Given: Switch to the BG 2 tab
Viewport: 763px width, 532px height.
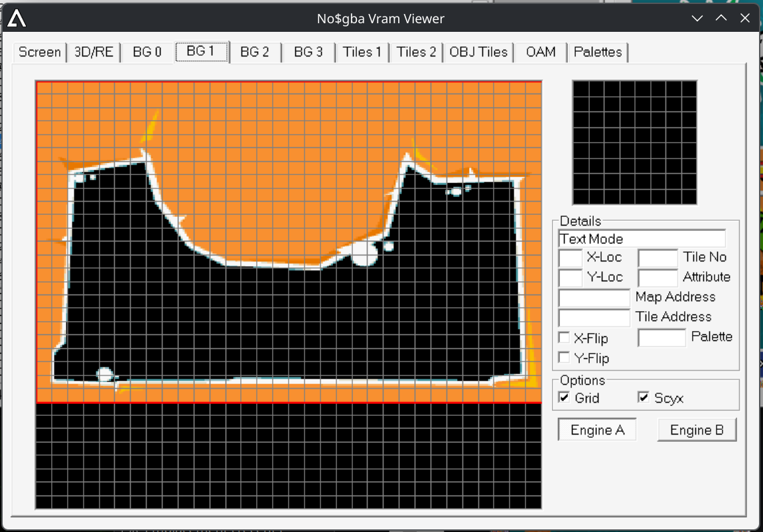Looking at the screenshot, I should [x=255, y=52].
